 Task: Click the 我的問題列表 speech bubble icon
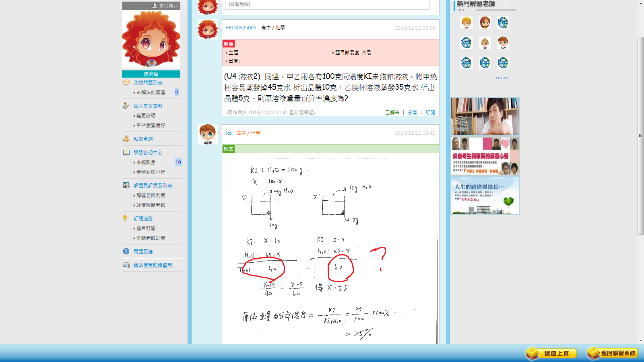click(126, 82)
